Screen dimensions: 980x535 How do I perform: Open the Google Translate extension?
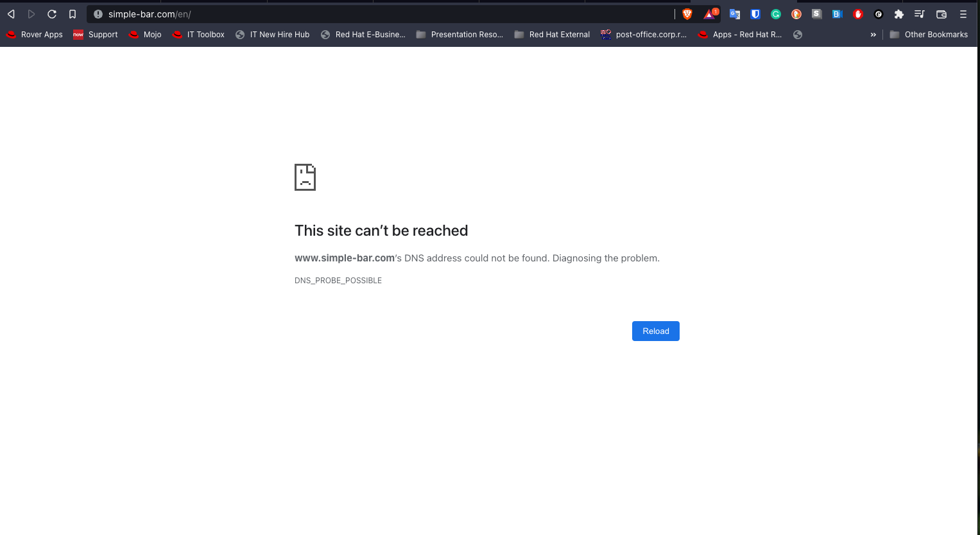point(734,13)
